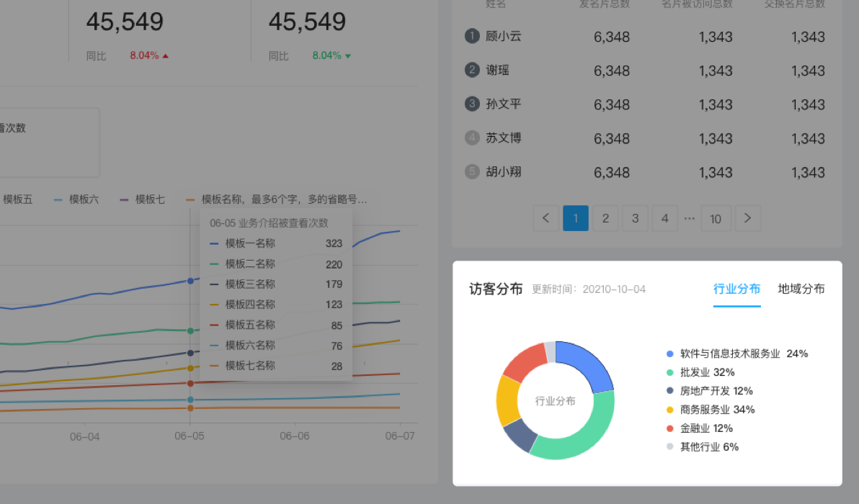
Task: Toggle the 模板六 legend label
Action: pyautogui.click(x=84, y=199)
